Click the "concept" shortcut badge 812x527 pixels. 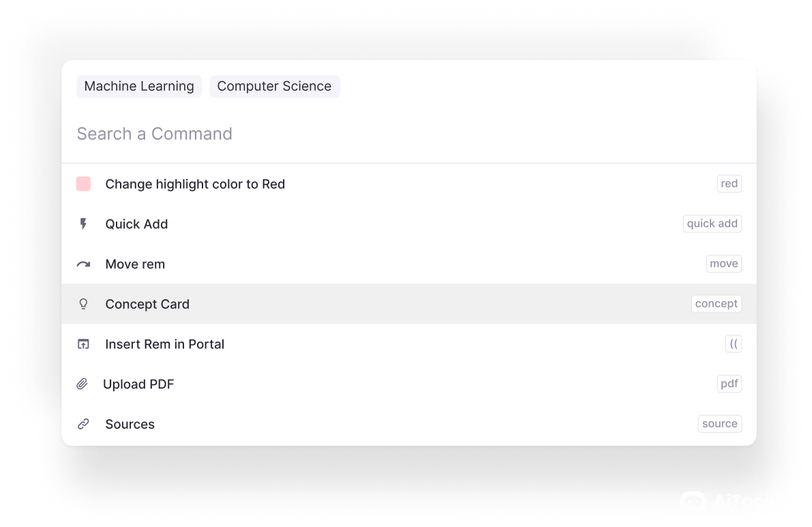click(x=716, y=303)
